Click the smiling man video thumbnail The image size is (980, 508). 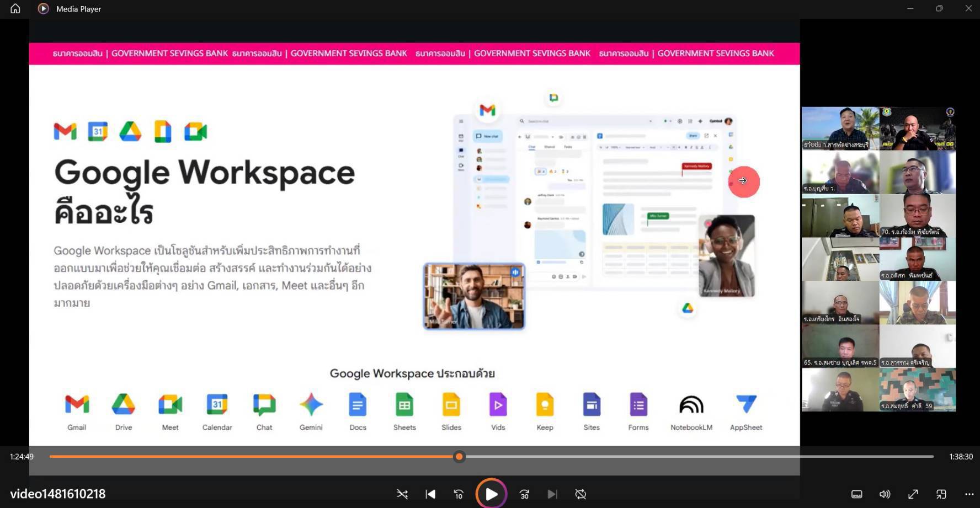[474, 296]
